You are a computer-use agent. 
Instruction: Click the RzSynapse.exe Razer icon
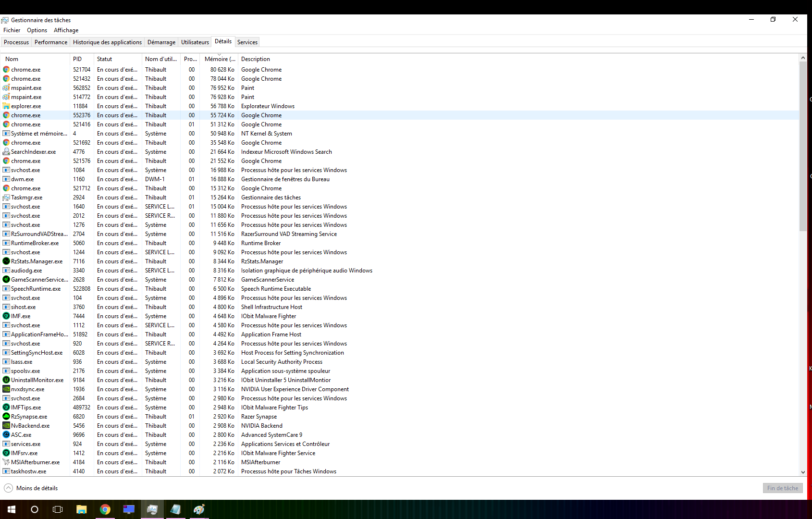6,417
